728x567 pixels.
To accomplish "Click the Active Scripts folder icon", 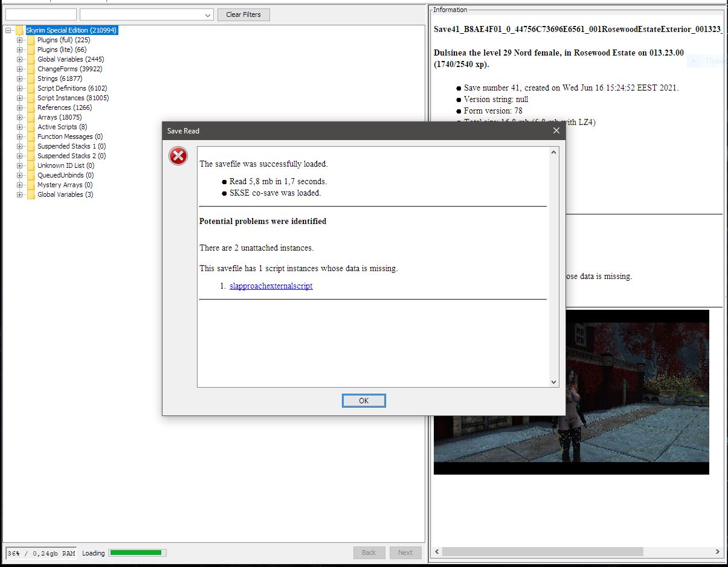I will coord(31,127).
